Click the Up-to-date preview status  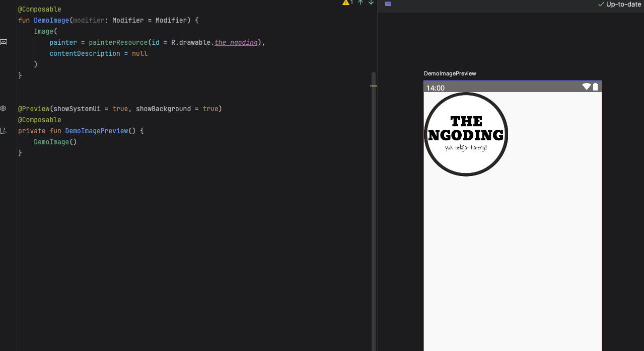[620, 4]
